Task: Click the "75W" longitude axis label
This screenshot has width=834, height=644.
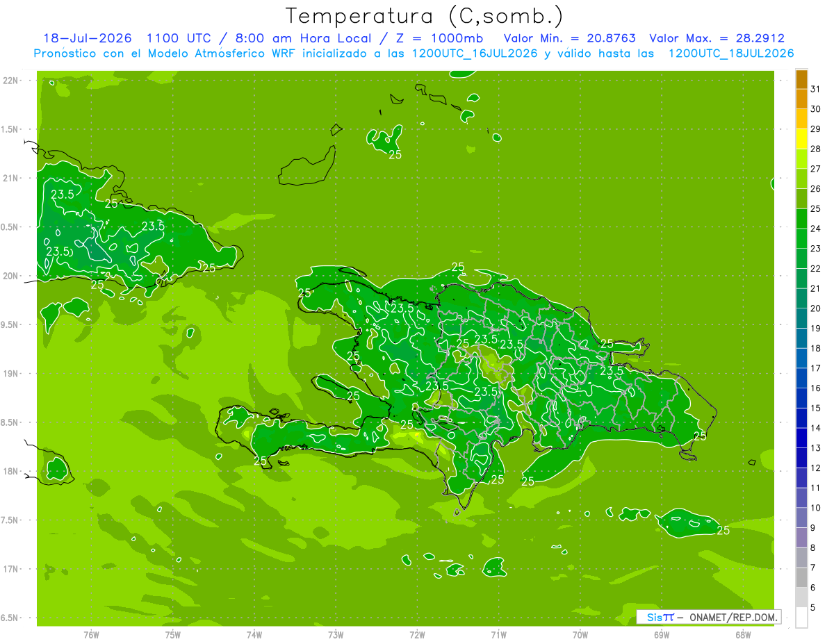Action: [x=173, y=635]
